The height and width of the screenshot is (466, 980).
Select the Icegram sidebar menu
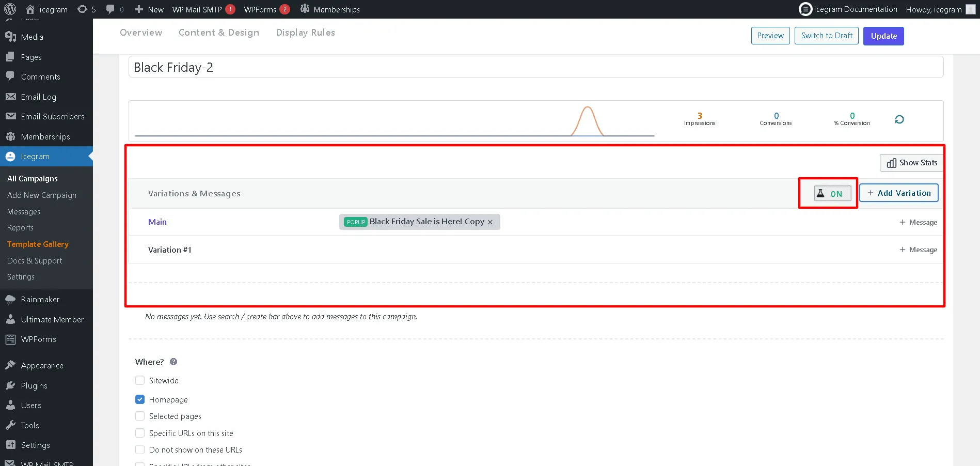[46, 157]
